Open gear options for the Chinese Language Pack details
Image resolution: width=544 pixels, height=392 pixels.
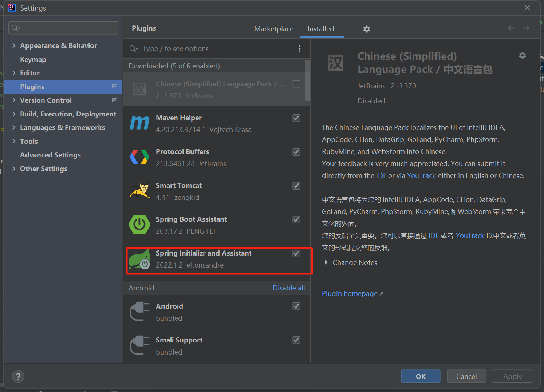tap(523, 55)
